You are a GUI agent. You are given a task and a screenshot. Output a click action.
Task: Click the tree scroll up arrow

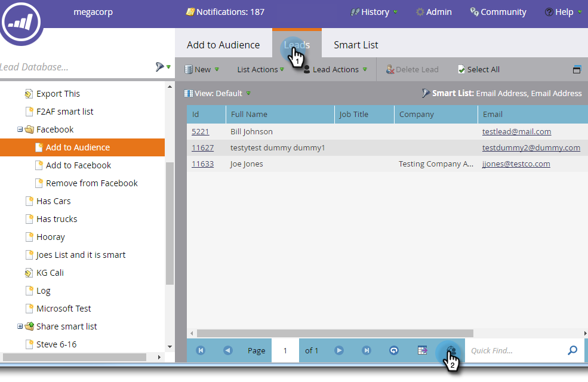coord(170,87)
